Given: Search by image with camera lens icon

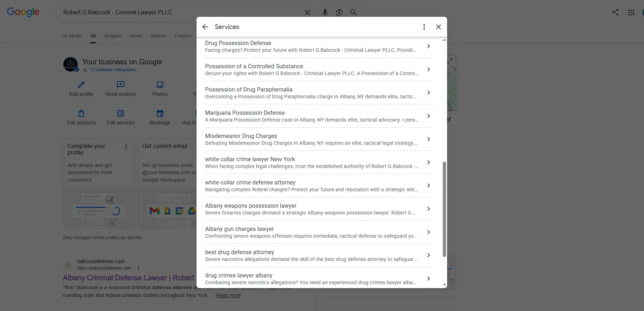Looking at the screenshot, I should pyautogui.click(x=339, y=13).
